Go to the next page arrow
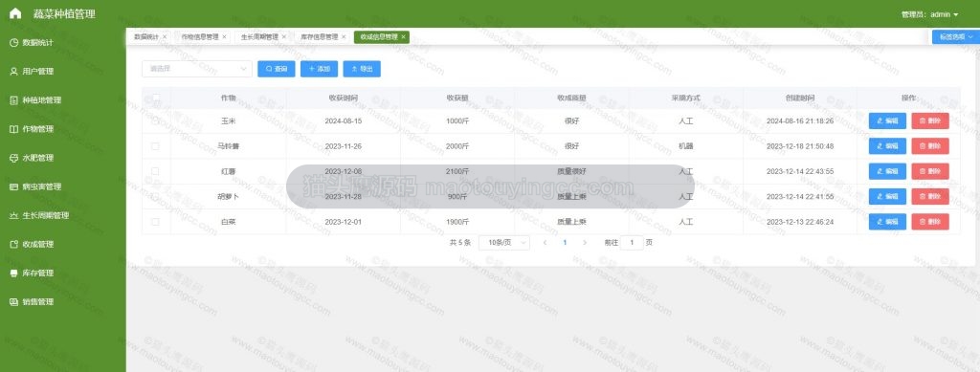This screenshot has width=980, height=372. 585,242
